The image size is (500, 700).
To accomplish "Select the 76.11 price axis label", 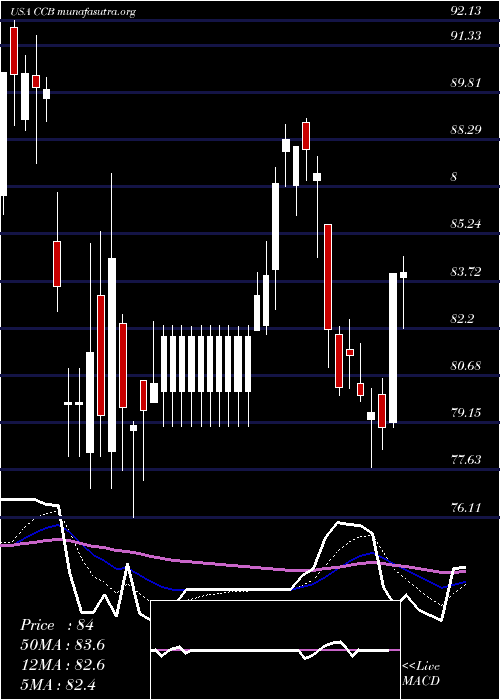I will (466, 508).
